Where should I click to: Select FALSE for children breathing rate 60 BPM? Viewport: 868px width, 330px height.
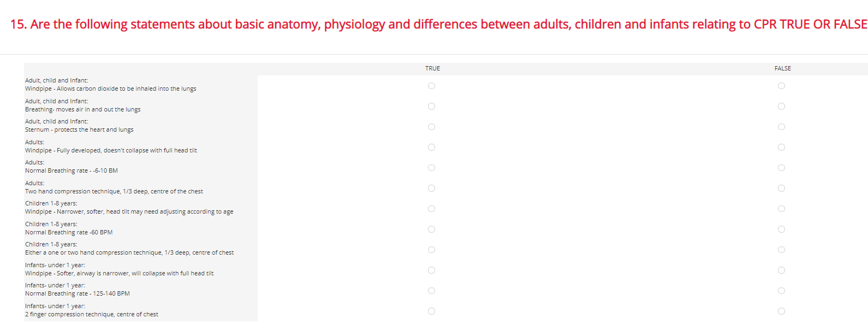point(781,229)
